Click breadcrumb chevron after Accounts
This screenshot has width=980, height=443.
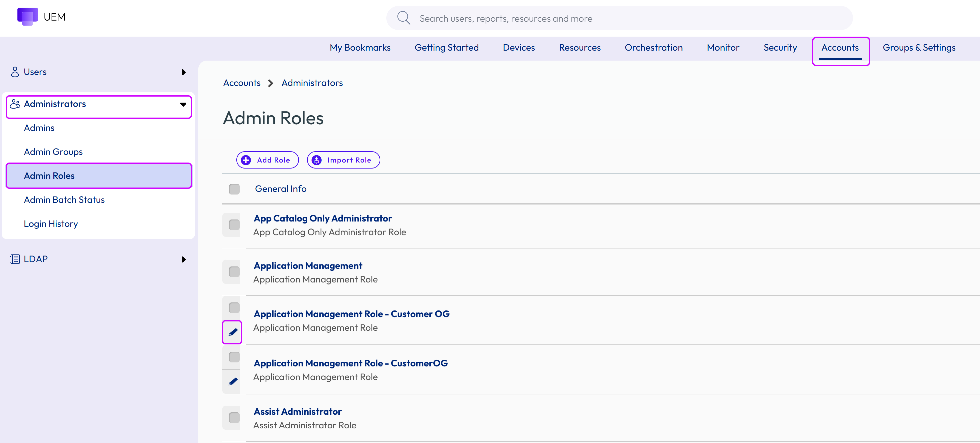(270, 83)
